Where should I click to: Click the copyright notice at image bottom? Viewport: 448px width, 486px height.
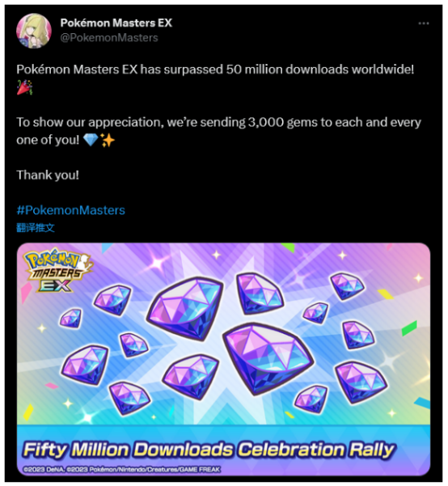click(121, 469)
